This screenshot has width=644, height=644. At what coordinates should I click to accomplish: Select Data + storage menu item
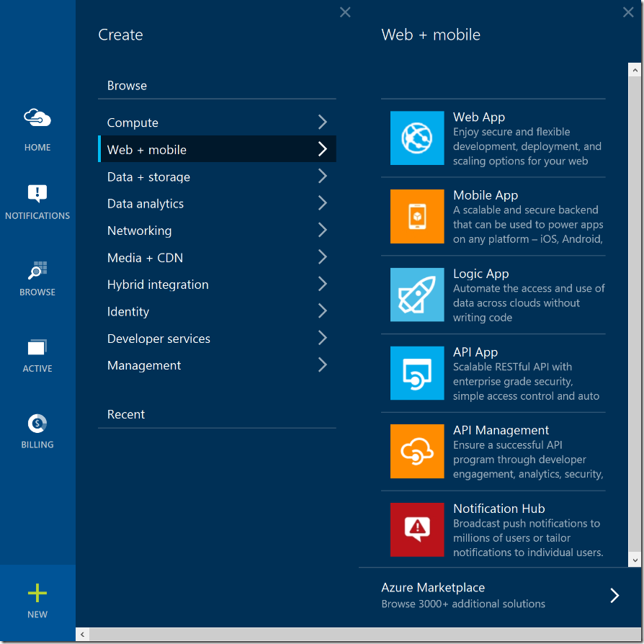pos(148,176)
